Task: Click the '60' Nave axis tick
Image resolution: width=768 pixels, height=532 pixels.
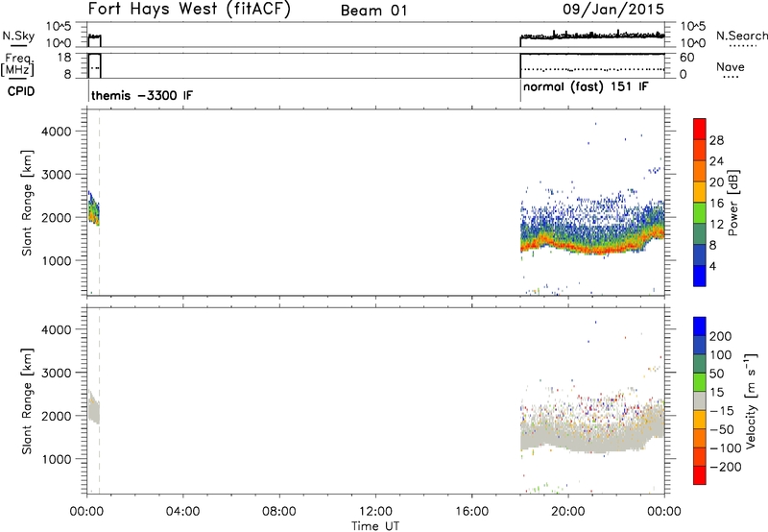Action: [x=686, y=58]
